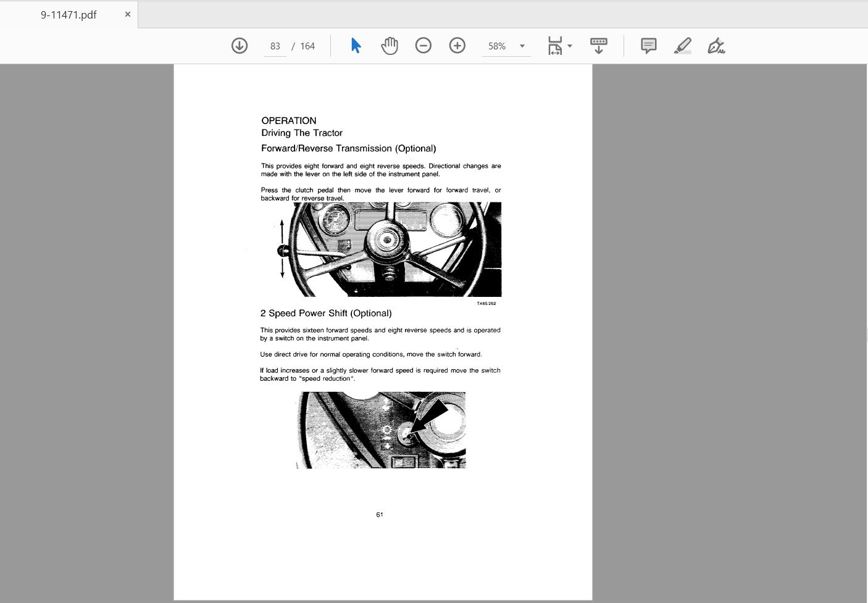Click the instrument panel switch photograph
This screenshot has height=603, width=868.
tap(381, 430)
